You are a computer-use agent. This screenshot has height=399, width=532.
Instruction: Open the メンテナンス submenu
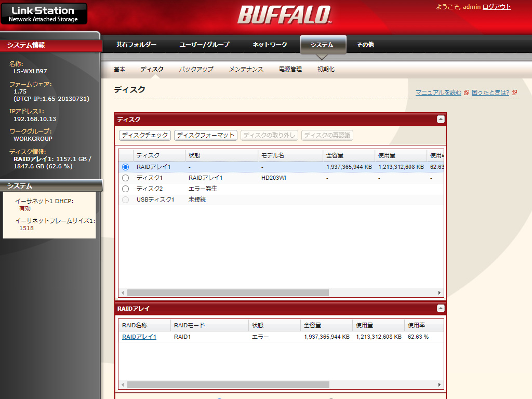(x=246, y=69)
